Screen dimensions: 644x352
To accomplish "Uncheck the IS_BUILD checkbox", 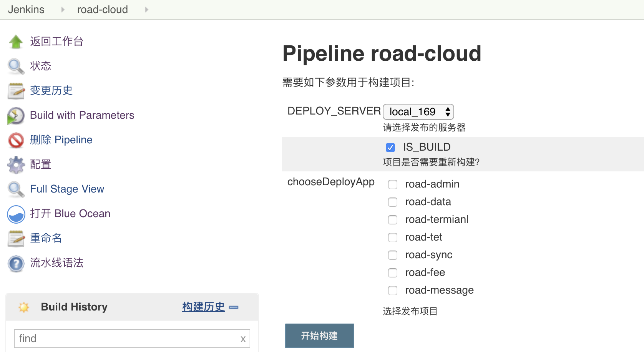I will tap(390, 148).
